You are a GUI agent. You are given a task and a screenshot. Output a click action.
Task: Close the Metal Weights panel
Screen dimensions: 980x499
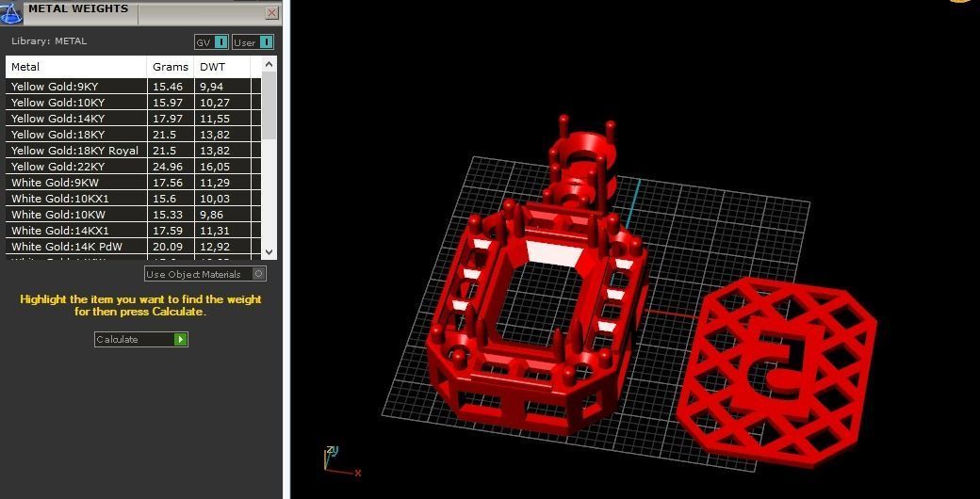[x=272, y=12]
